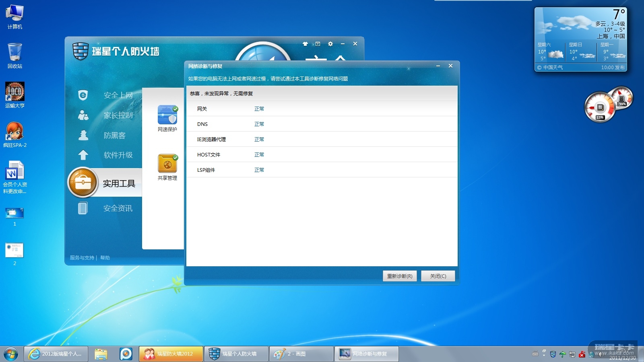Screen dimensions: 644x362
Task: Open the settings gear in firewall title bar
Action: [330, 44]
